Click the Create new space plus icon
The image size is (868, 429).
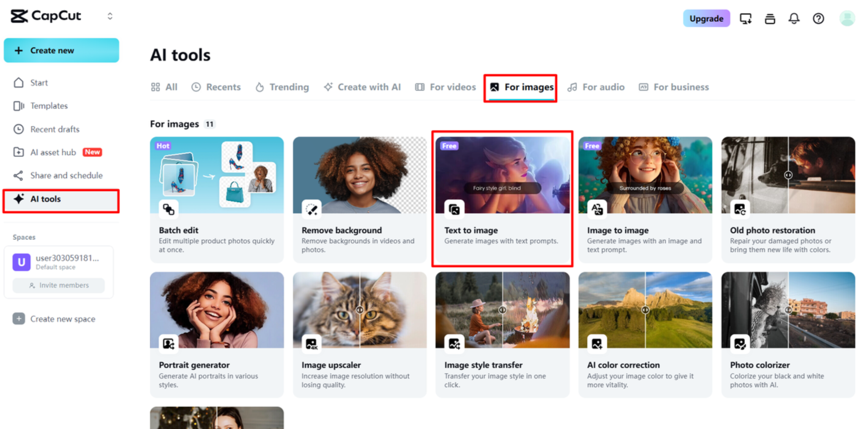click(x=18, y=319)
